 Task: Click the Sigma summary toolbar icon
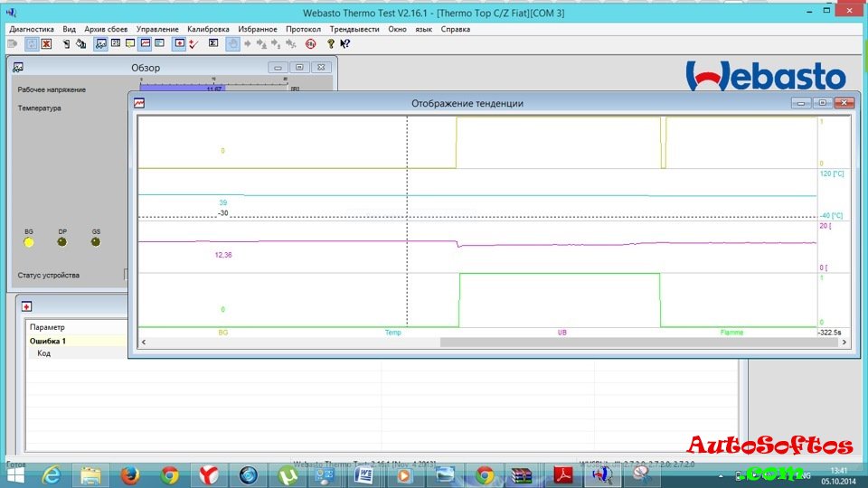point(213,43)
